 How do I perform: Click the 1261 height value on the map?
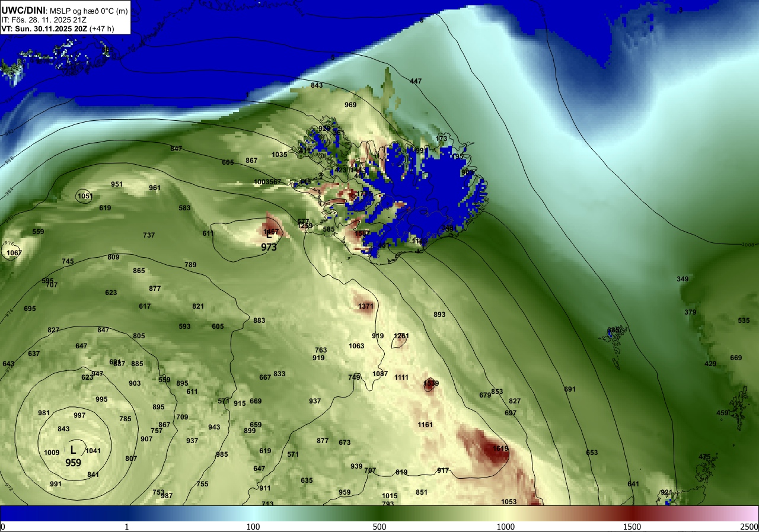point(401,336)
